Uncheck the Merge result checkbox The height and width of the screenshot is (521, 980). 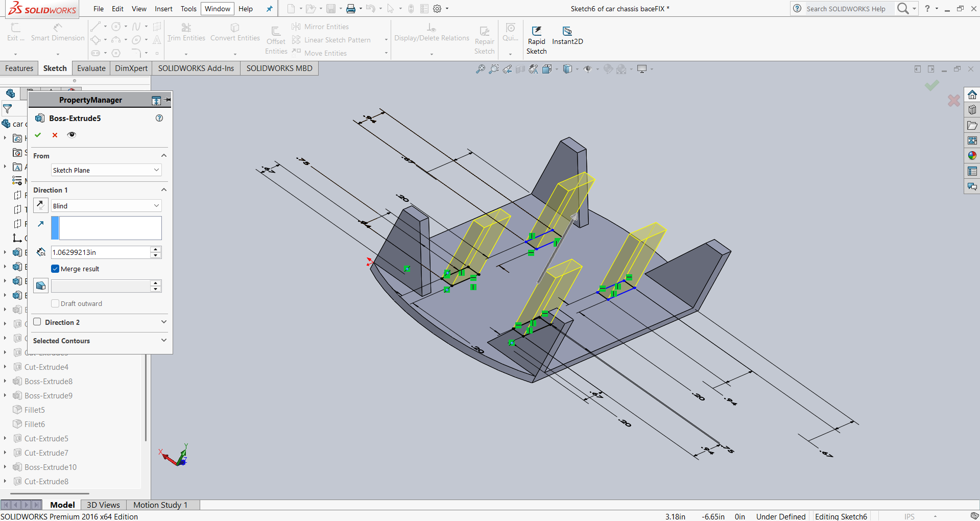[x=55, y=269]
